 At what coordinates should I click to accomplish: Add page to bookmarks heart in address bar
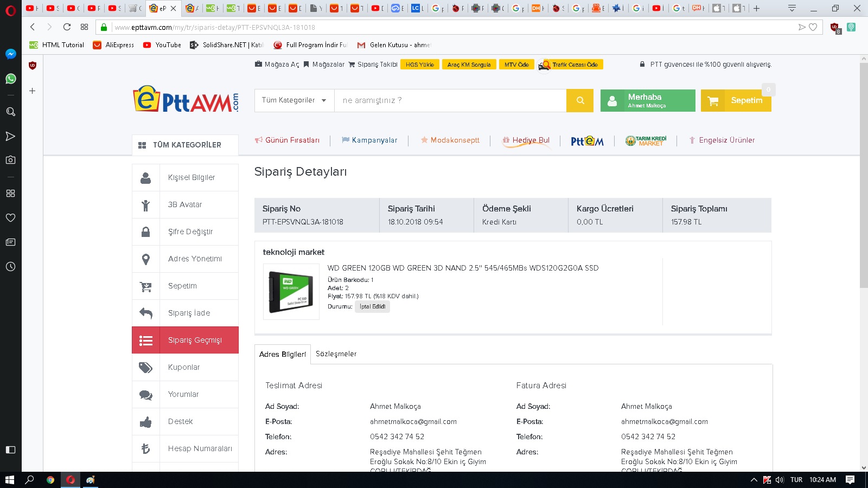(813, 27)
